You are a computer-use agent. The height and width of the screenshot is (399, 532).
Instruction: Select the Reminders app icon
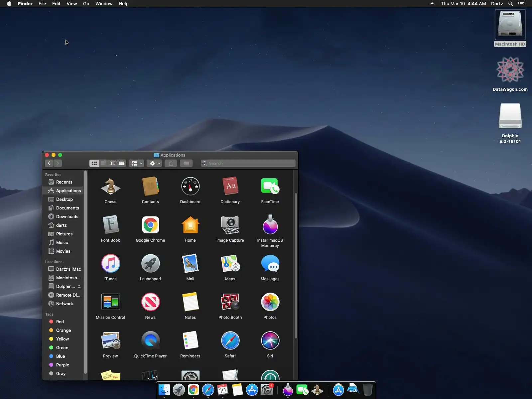pyautogui.click(x=190, y=341)
